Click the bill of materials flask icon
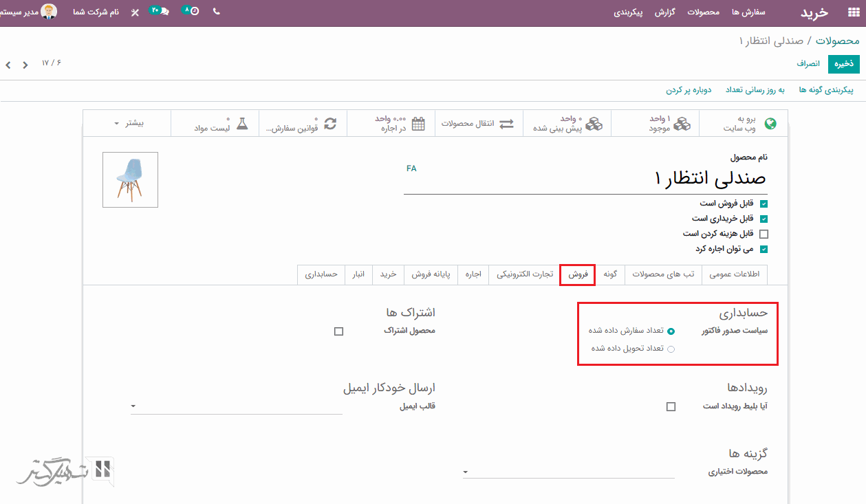Viewport: 866px width, 504px height. pyautogui.click(x=241, y=124)
